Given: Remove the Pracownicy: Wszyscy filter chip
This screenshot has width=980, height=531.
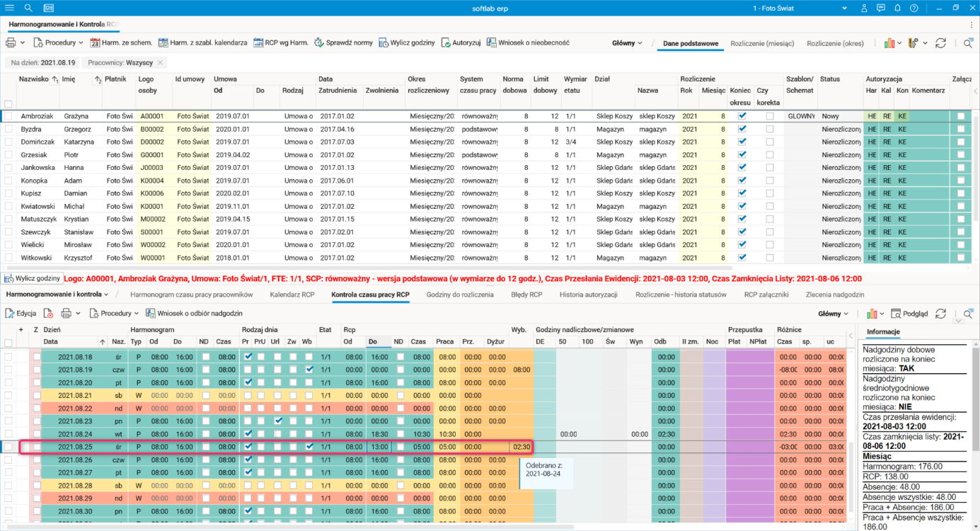Looking at the screenshot, I should [161, 63].
